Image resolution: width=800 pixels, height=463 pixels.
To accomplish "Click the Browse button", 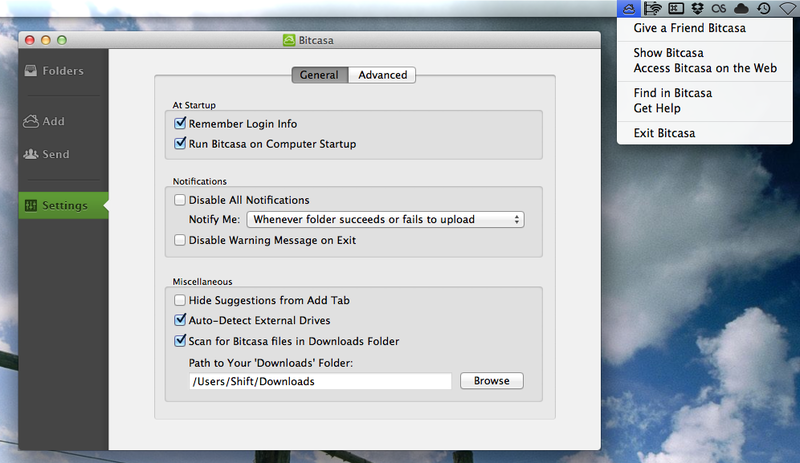I will (x=492, y=381).
